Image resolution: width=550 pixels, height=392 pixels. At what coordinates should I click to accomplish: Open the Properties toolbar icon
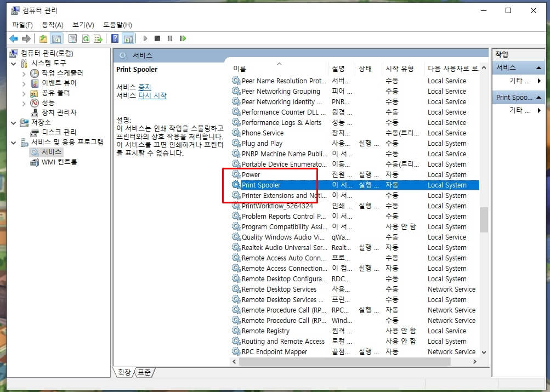[x=72, y=38]
